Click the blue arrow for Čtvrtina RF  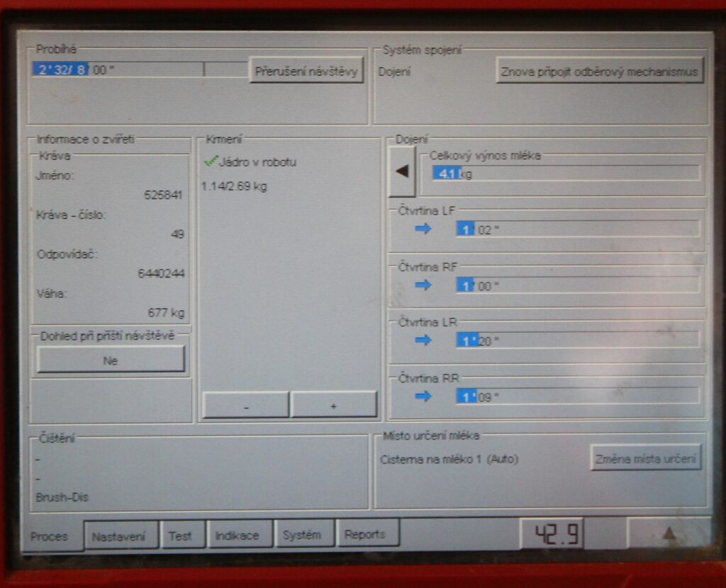423,285
